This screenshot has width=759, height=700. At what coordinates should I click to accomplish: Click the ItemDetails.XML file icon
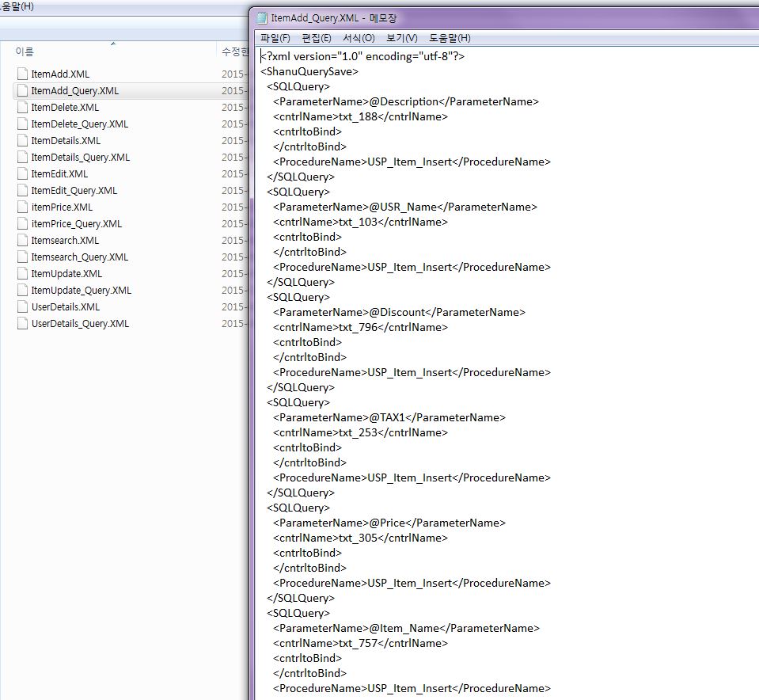(x=22, y=140)
